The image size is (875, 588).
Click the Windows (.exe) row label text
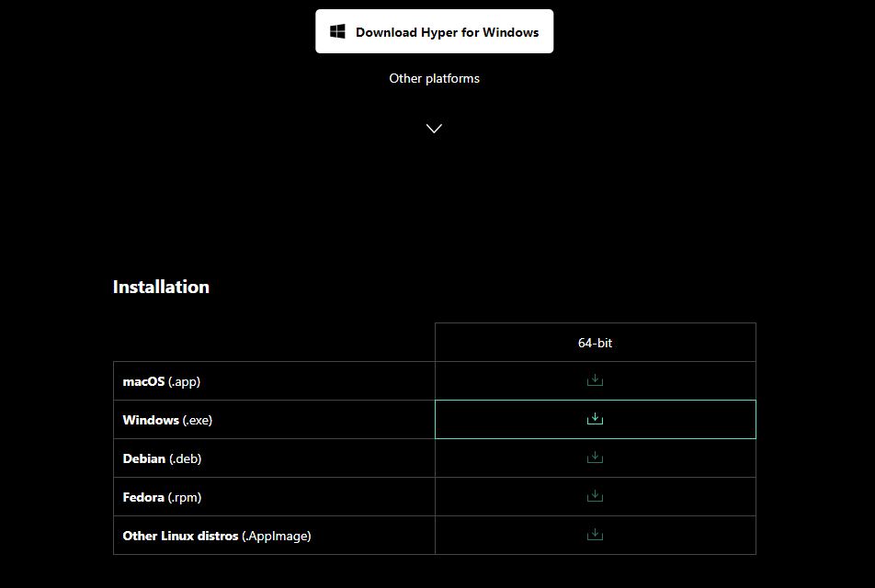167,419
